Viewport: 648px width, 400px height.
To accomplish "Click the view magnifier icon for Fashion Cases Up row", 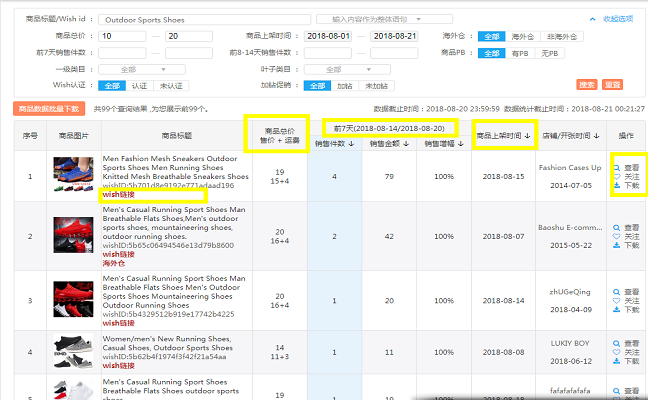I will (617, 168).
